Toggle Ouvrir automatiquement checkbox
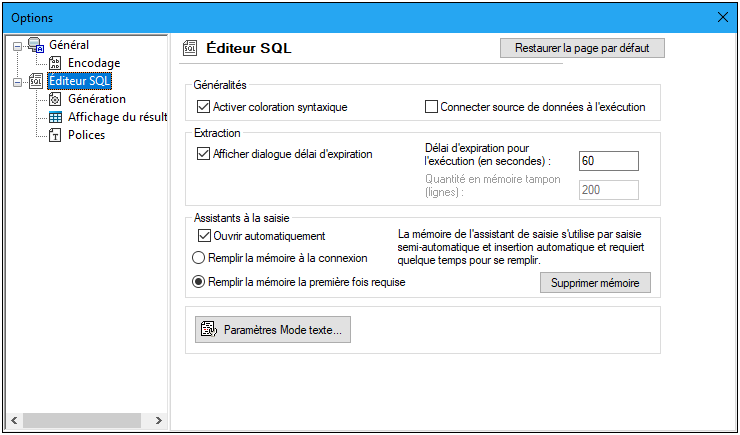This screenshot has width=740, height=435. pos(204,236)
